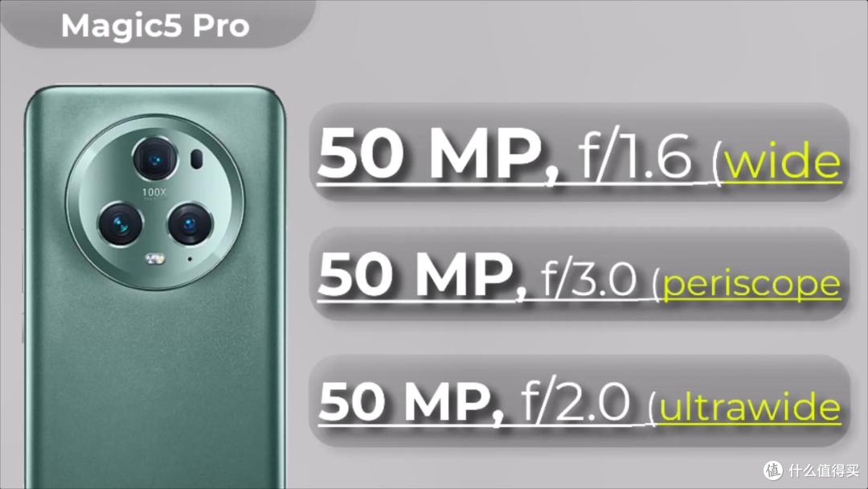The image size is (868, 489).
Task: Click the bottom-left camera lens
Action: point(120,224)
